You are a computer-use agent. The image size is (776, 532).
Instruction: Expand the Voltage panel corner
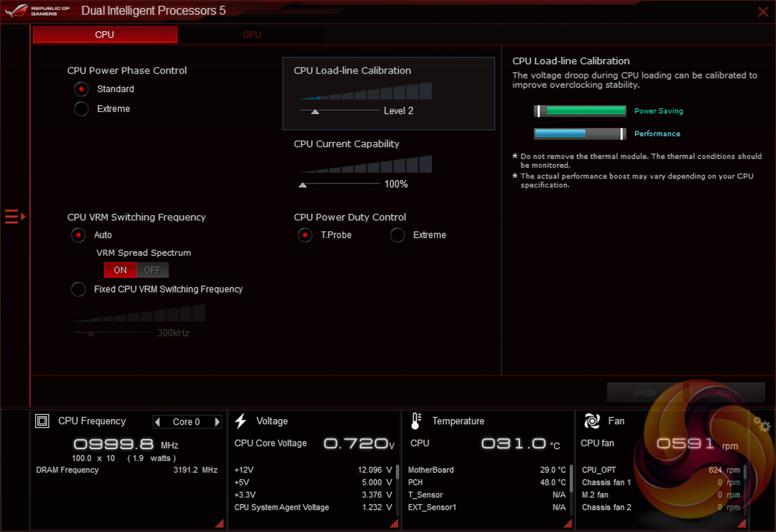pyautogui.click(x=394, y=523)
